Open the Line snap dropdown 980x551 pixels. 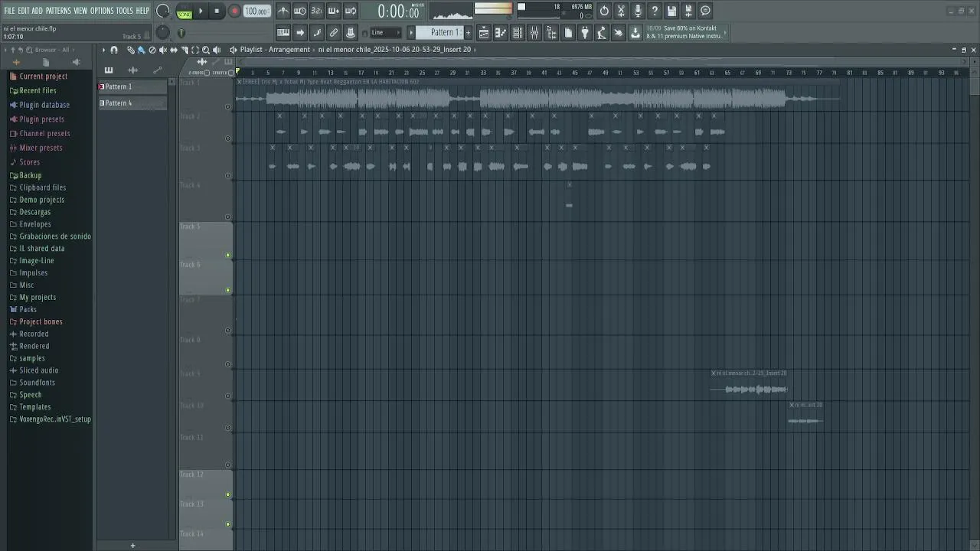(x=385, y=32)
